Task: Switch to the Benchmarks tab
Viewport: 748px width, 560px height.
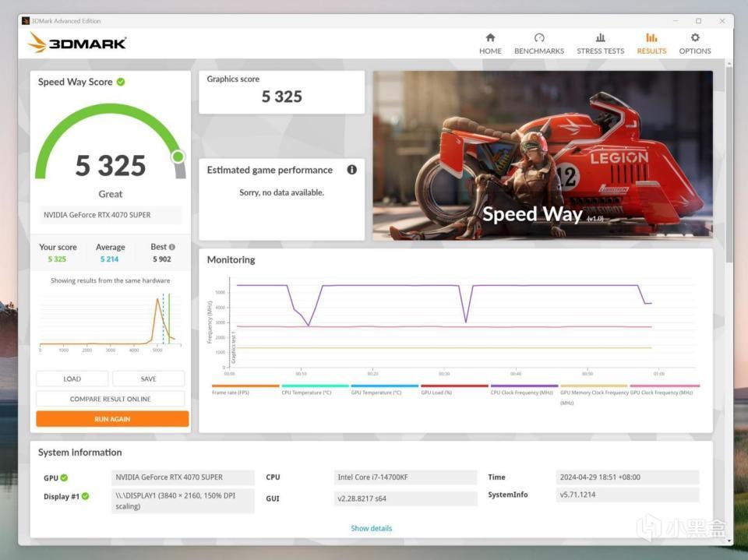Action: tap(539, 44)
